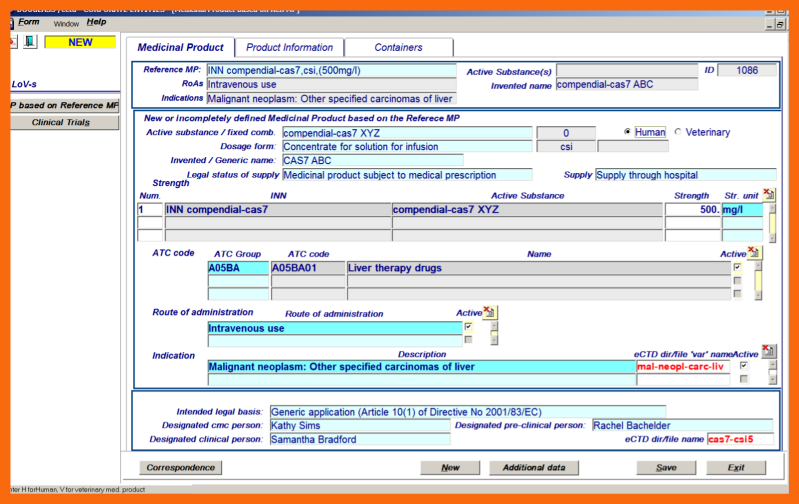Click the exit door toolbar icon

[x=30, y=42]
